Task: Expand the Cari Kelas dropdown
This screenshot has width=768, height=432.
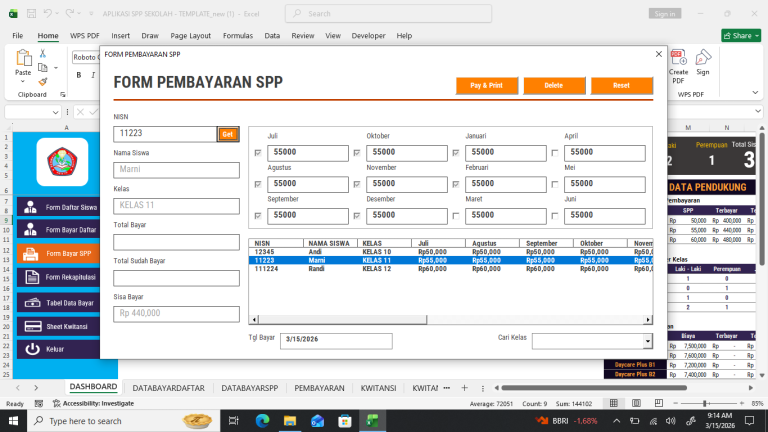Action: coord(647,341)
